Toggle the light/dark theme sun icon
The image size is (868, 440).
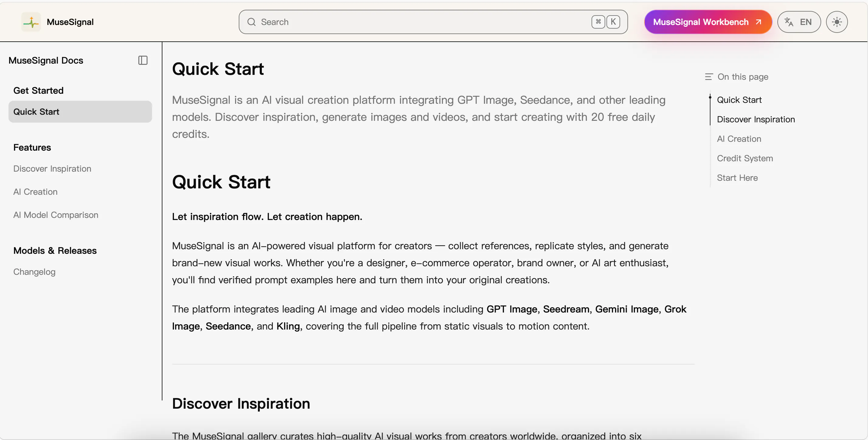click(x=837, y=22)
